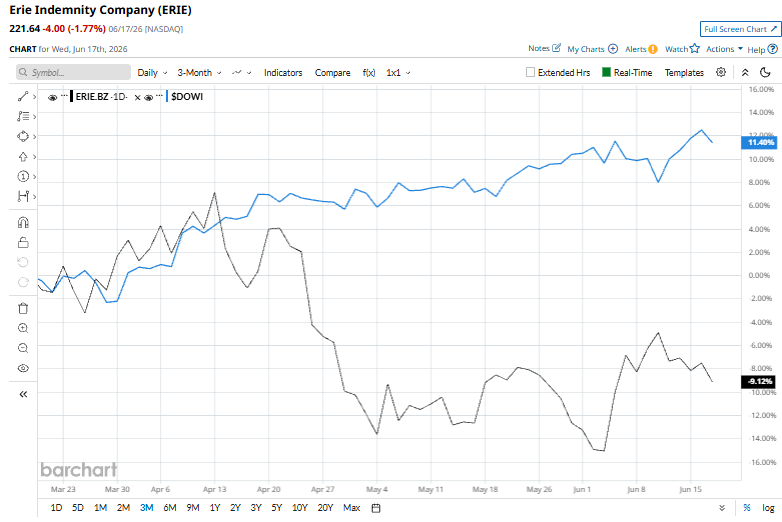Open the Full Screen Chart
Viewport: 782px width, 522px height.
740,29
